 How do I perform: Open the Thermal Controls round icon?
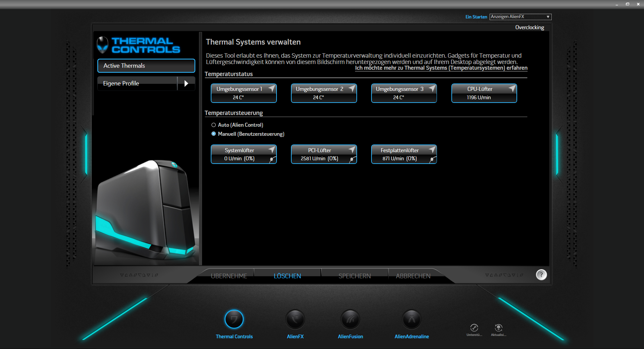point(234,319)
